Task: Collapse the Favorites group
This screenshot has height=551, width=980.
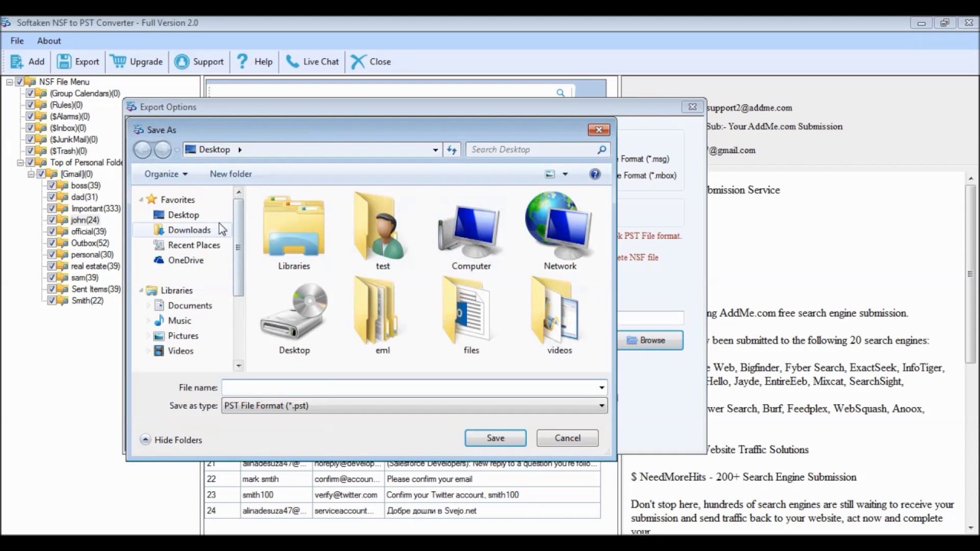Action: (142, 200)
